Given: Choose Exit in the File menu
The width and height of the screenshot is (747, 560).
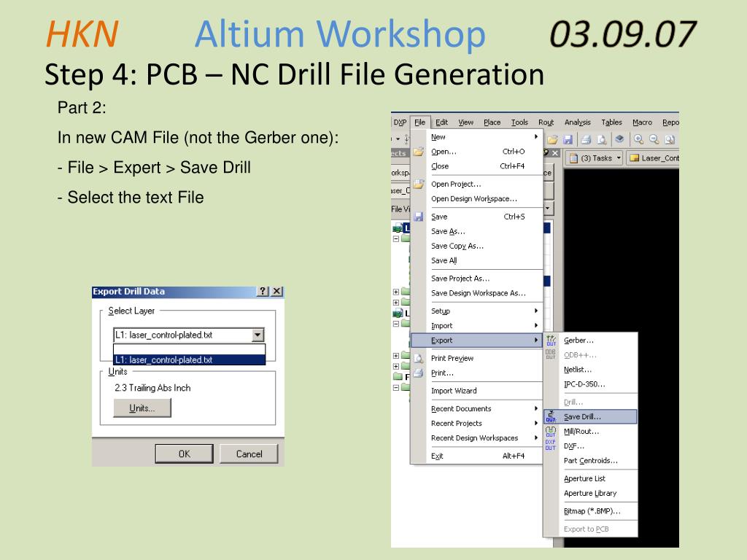Looking at the screenshot, I should 476,456.
